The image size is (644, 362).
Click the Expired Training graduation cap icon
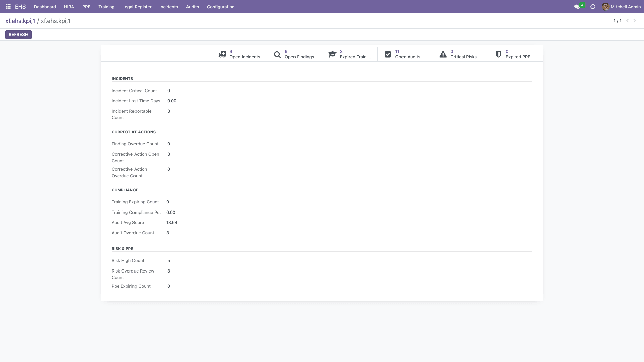(332, 54)
